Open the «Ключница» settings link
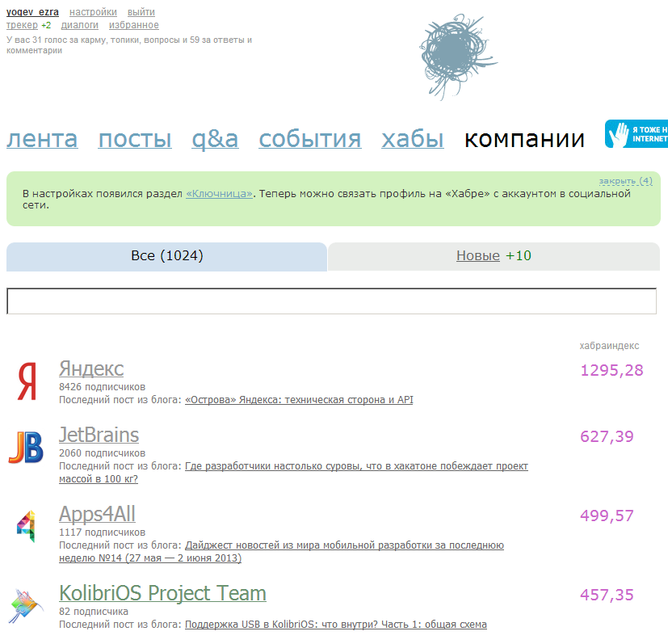The width and height of the screenshot is (668, 644). click(220, 194)
